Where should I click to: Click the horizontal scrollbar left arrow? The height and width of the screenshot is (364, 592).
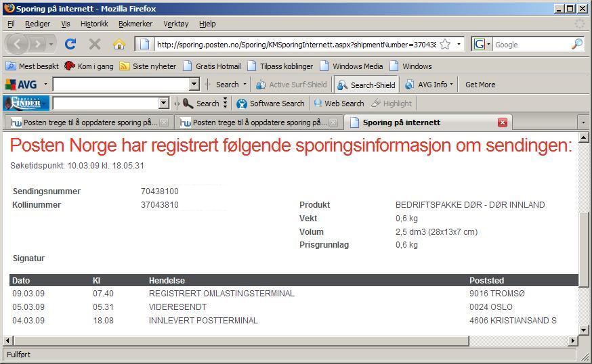pos(7,340)
